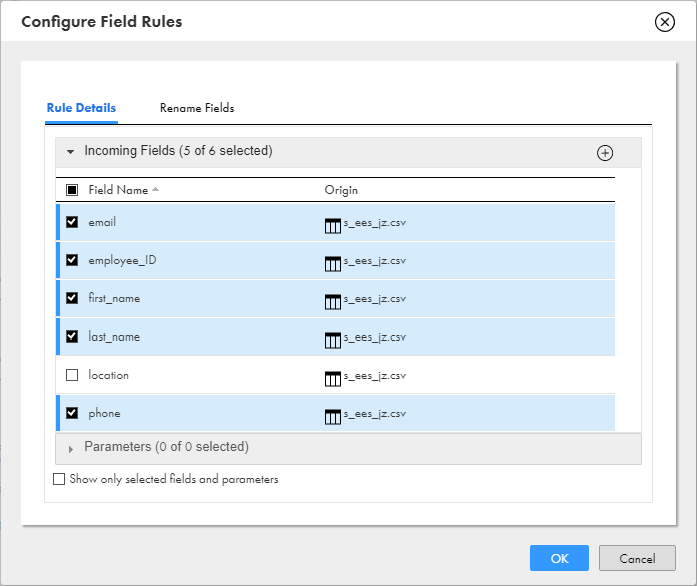Click the Parameters (0 of 0 selected) title

166,446
